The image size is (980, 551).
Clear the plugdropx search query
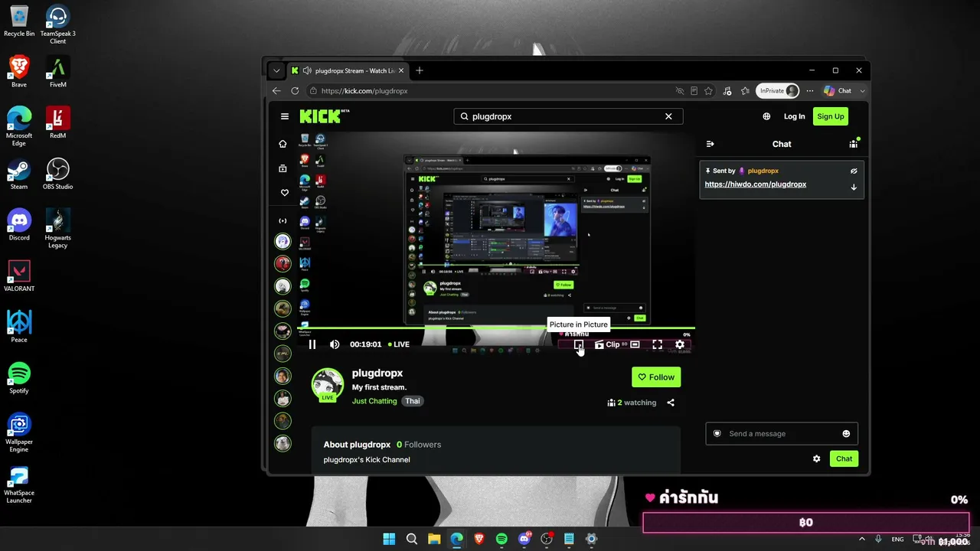pos(668,116)
